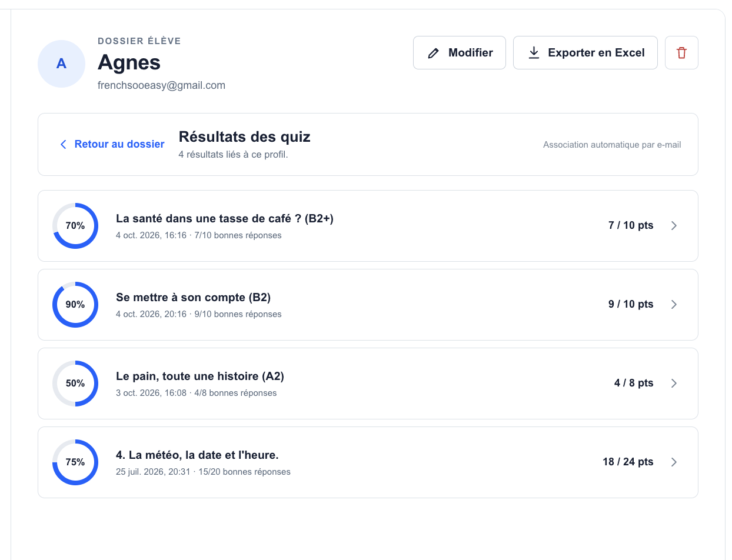Click the round A avatar for Agnes
The width and height of the screenshot is (732, 560).
[61, 64]
